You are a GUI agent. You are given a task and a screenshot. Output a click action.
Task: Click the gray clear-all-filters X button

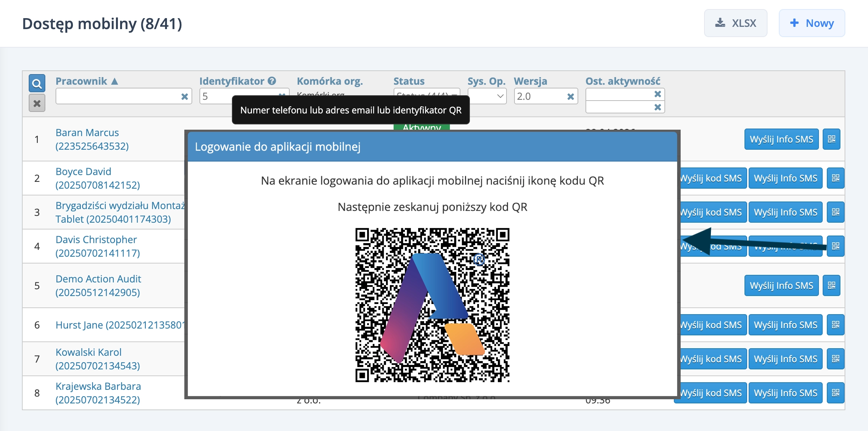(x=37, y=103)
